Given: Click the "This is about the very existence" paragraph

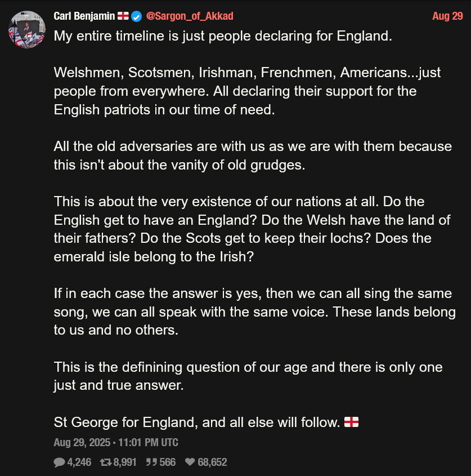Looking at the screenshot, I should (252, 229).
